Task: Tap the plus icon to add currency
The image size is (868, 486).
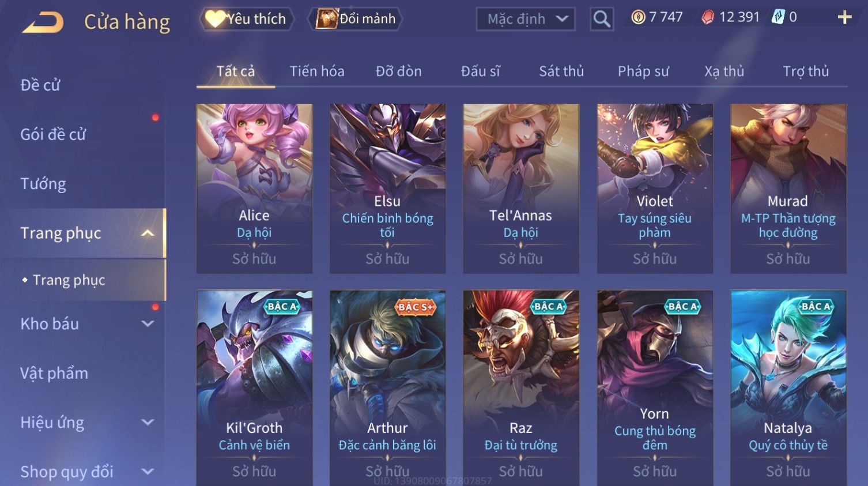Action: (844, 17)
